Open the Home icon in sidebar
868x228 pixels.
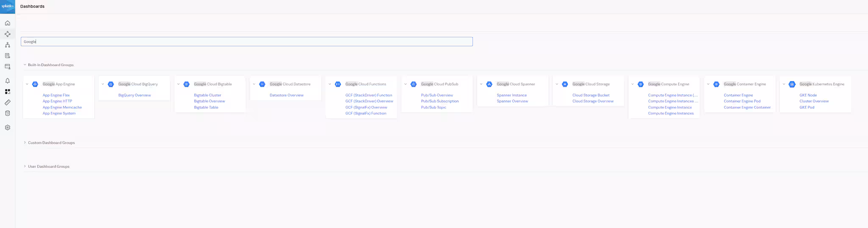[7, 23]
